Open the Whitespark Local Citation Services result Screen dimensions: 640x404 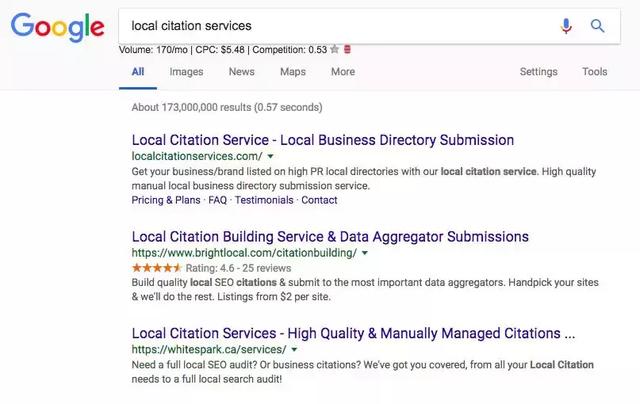[x=353, y=333]
